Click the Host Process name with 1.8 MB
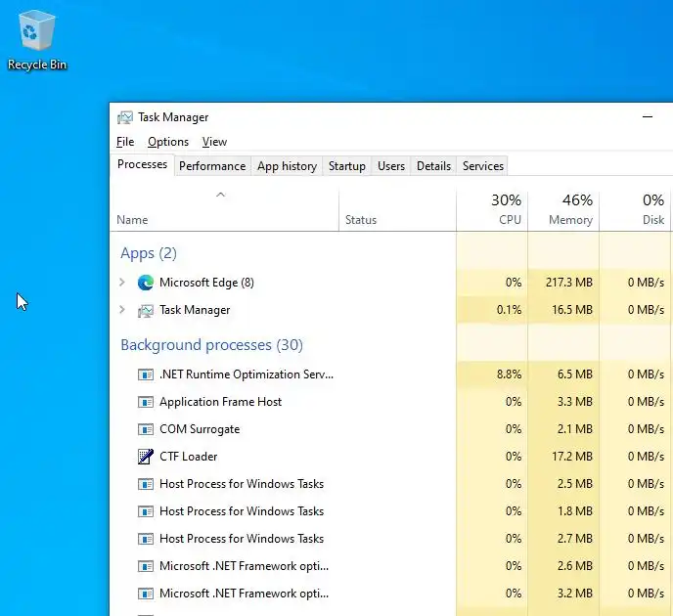This screenshot has width=673, height=616. pyautogui.click(x=242, y=511)
